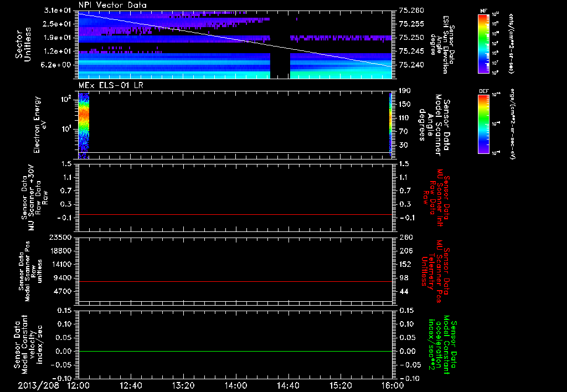
Task: Click the 9400 scanner position axis value
Action: (x=63, y=278)
